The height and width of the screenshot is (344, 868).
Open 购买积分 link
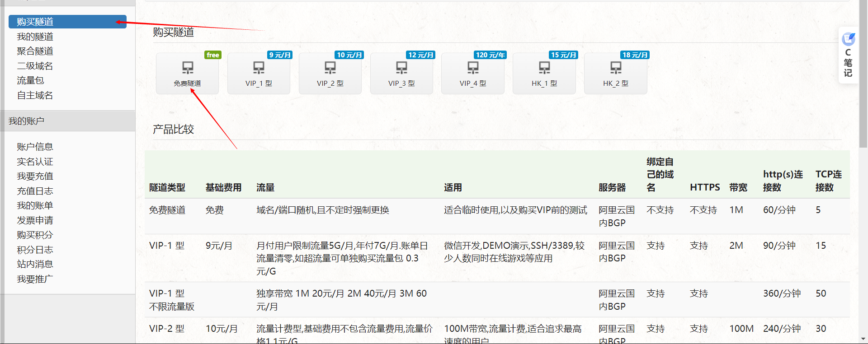coord(35,235)
